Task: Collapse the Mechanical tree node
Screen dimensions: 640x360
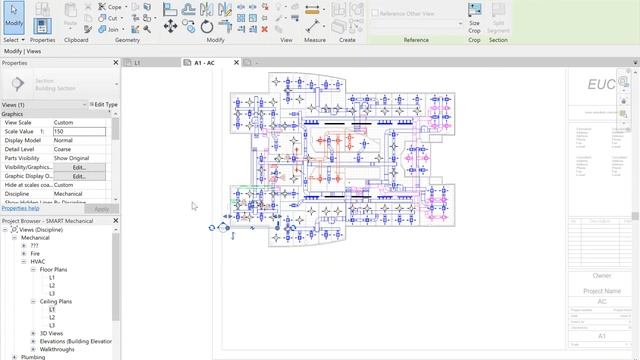Action: [x=14, y=238]
